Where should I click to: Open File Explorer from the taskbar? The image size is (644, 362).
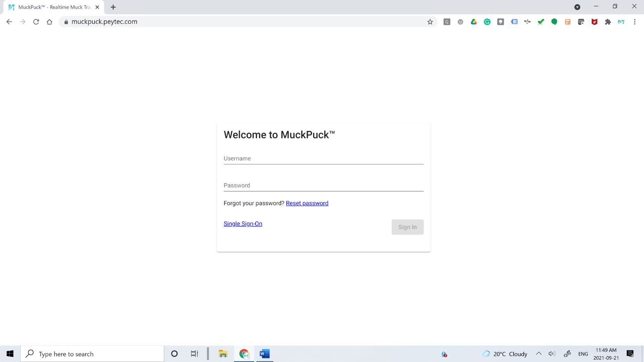(223, 354)
